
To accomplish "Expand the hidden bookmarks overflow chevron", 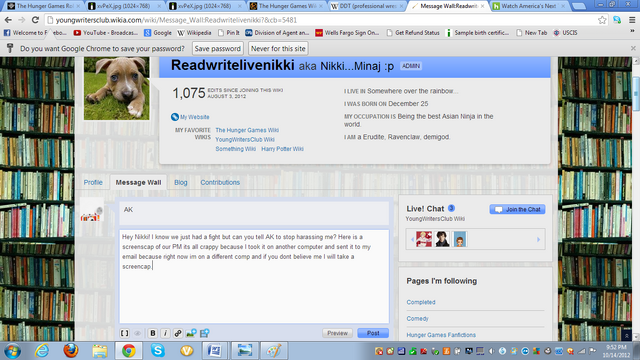I will point(632,32).
